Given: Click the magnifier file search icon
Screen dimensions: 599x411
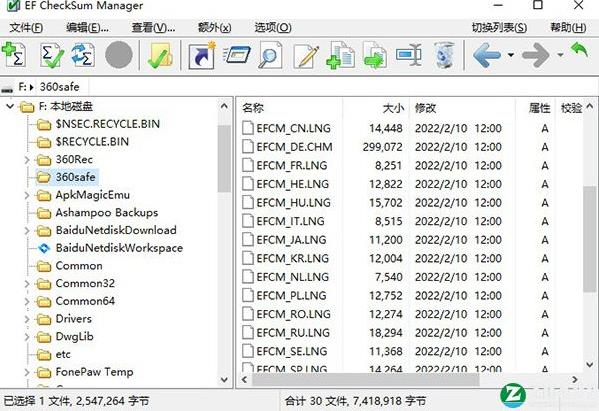Looking at the screenshot, I should coord(270,55).
